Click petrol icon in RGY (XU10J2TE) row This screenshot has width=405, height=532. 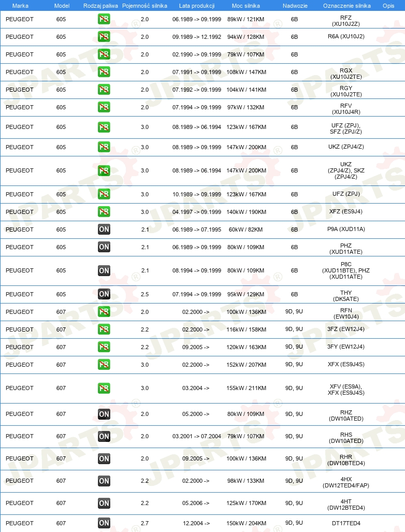[104, 90]
